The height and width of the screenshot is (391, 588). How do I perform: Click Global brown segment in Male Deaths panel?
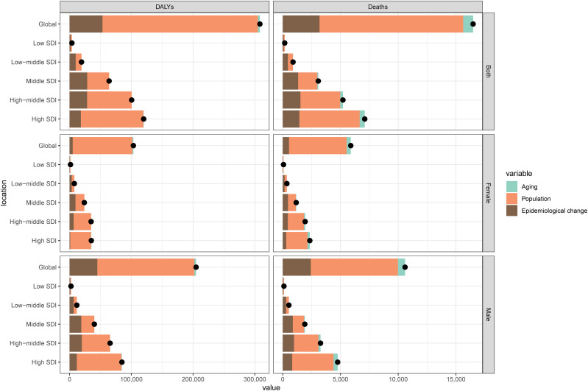(x=297, y=267)
